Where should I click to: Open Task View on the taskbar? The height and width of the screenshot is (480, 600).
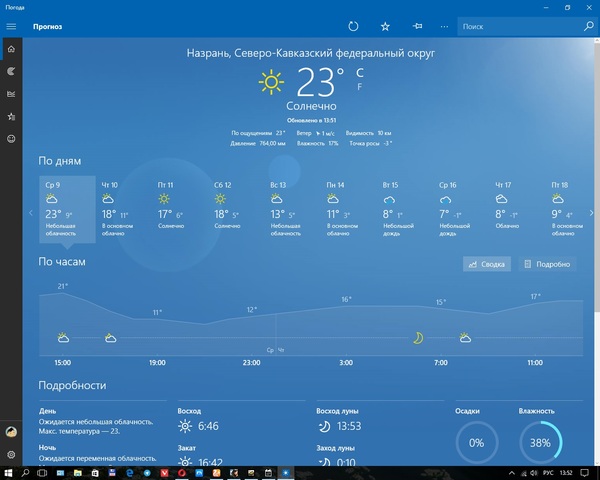pyautogui.click(x=42, y=473)
